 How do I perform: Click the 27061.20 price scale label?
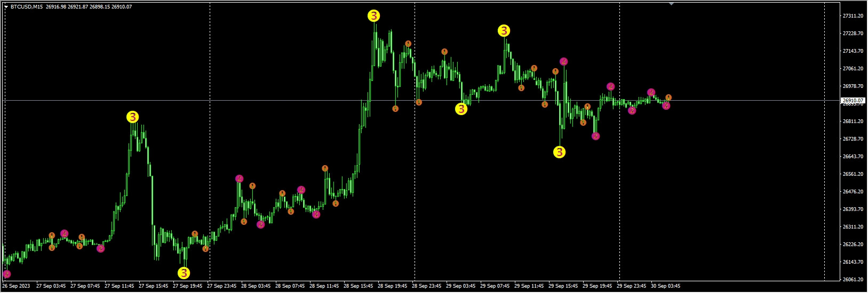[x=853, y=69]
